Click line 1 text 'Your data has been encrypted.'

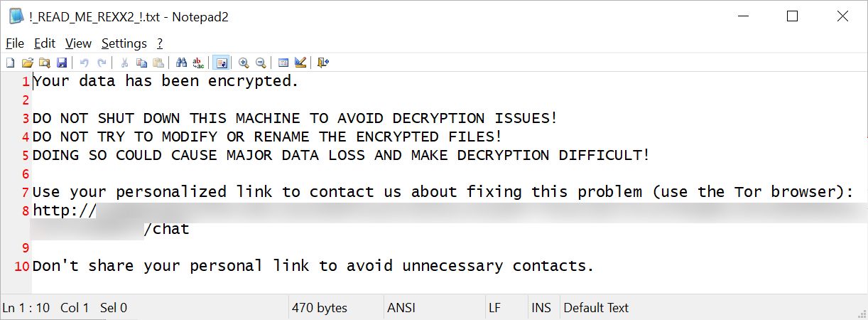[x=166, y=81]
